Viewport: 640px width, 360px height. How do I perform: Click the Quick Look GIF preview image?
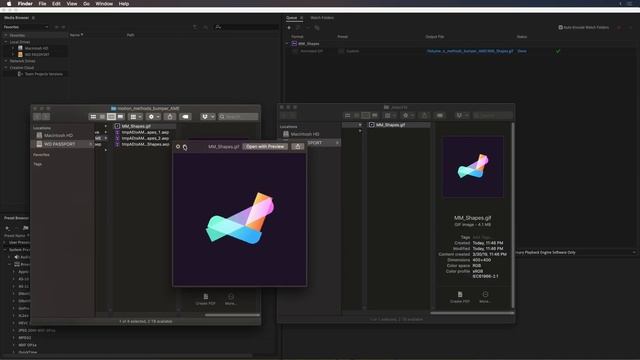pos(240,219)
